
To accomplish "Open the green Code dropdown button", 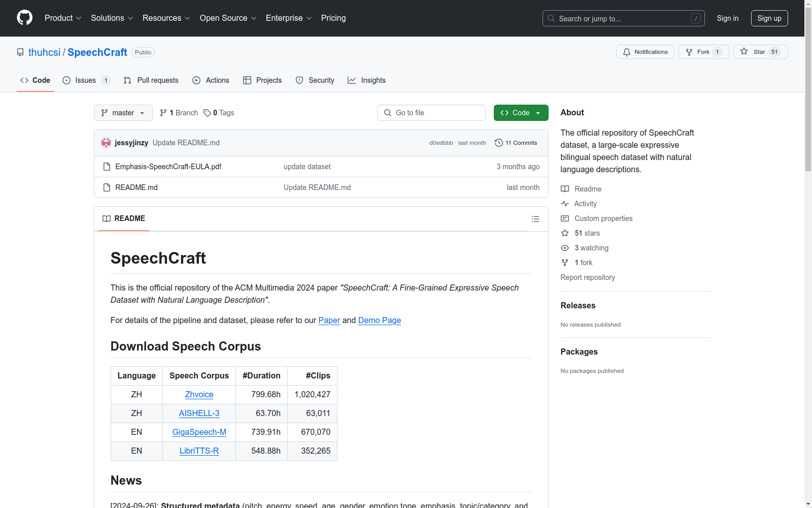I will click(x=521, y=113).
